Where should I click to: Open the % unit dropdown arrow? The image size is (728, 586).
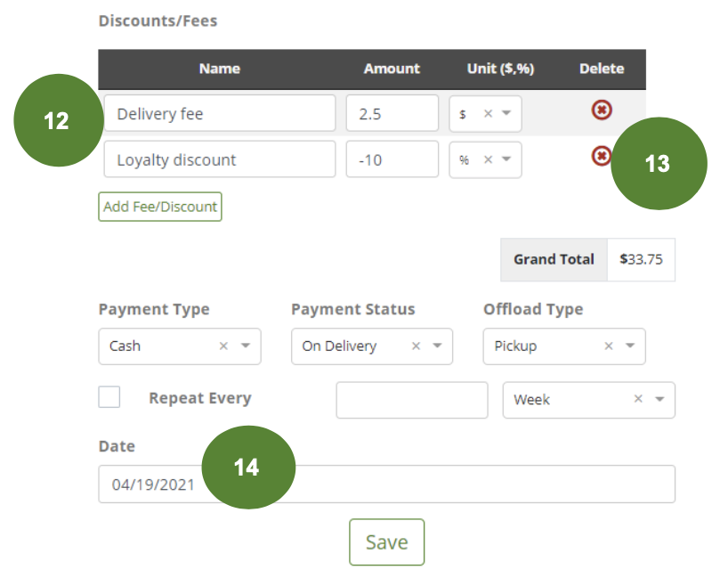506,159
